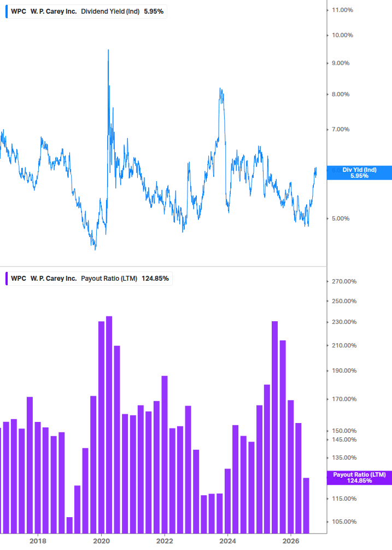Click the 190.00% payout axis label
Screen dimensions: 392x550
(x=344, y=370)
